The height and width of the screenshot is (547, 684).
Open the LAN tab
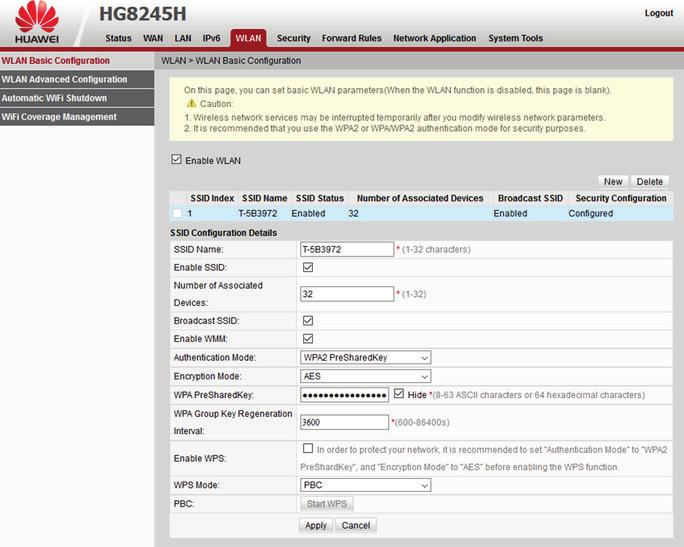(x=183, y=38)
